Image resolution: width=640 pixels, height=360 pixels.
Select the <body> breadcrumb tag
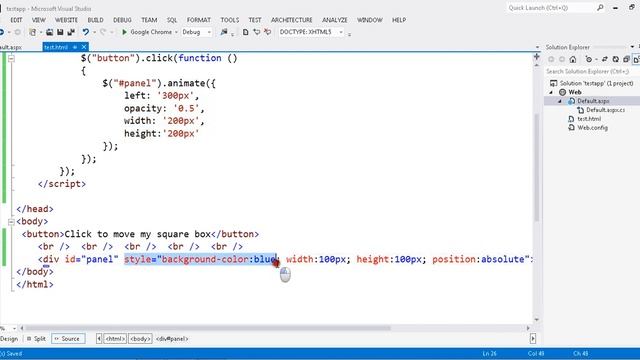coord(140,339)
